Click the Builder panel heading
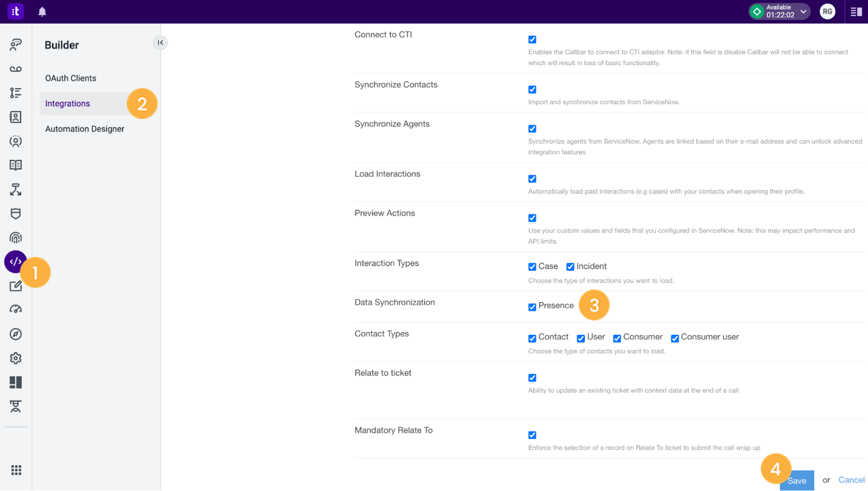The width and height of the screenshot is (868, 491). click(62, 45)
